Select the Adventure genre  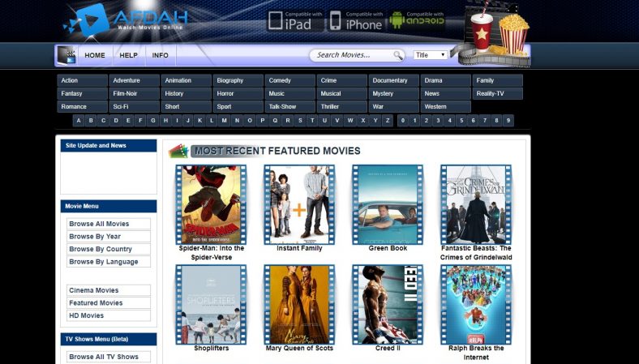134,80
